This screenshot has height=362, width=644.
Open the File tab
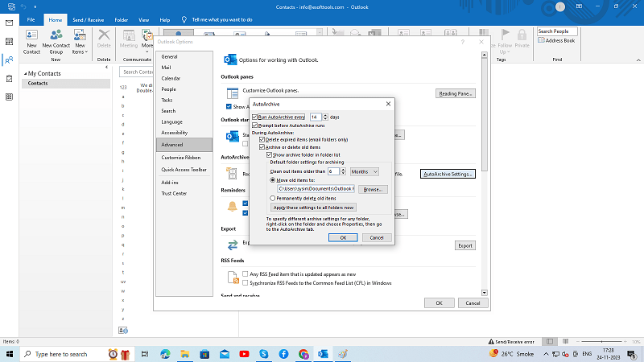tap(31, 19)
